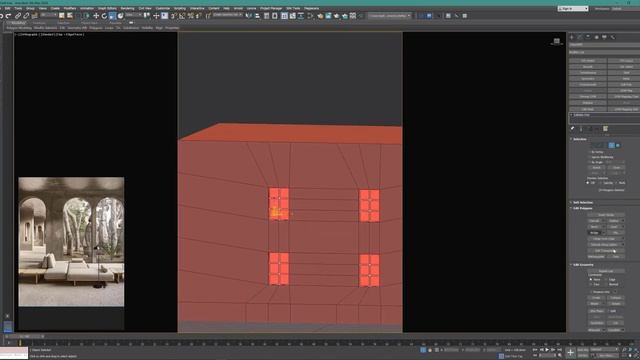Viewport: 640px width, 360px height.
Task: Open the Sign In dropdown
Action: (573, 9)
